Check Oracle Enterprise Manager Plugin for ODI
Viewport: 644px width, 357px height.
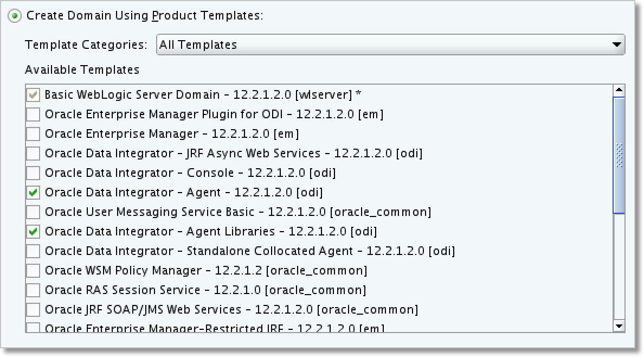pos(33,114)
